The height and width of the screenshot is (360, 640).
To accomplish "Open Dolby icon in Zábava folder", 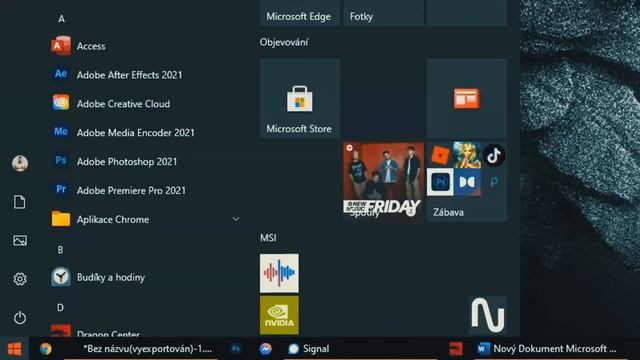I will (x=467, y=182).
